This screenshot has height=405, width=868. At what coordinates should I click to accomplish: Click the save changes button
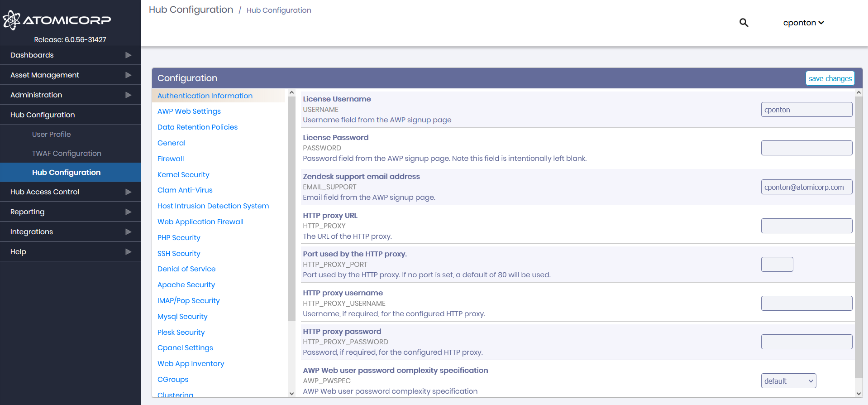[830, 78]
